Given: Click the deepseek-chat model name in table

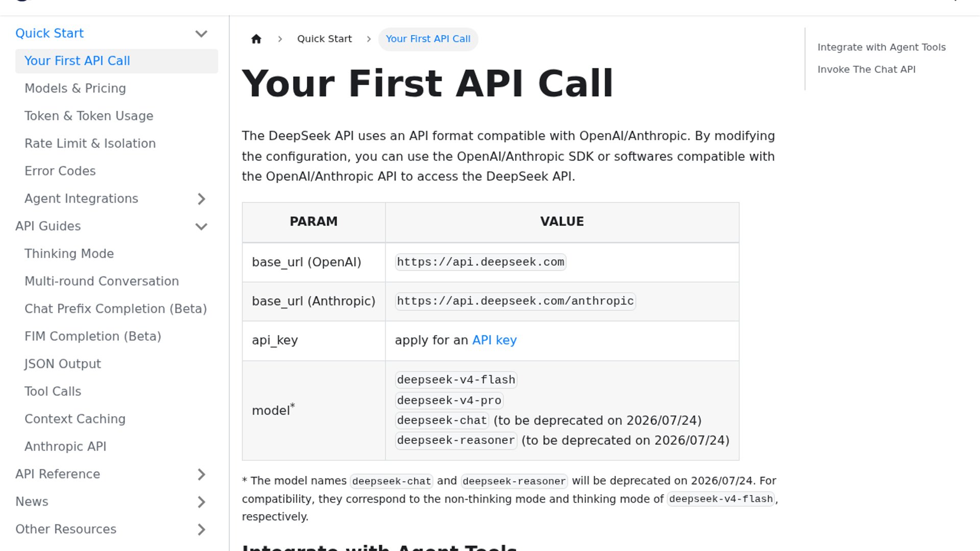Looking at the screenshot, I should pos(442,420).
